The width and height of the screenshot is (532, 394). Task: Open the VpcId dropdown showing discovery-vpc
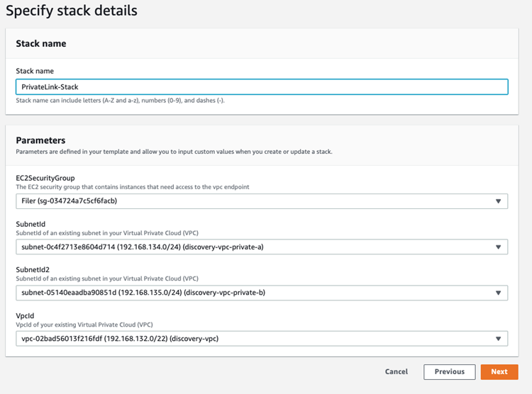262,339
